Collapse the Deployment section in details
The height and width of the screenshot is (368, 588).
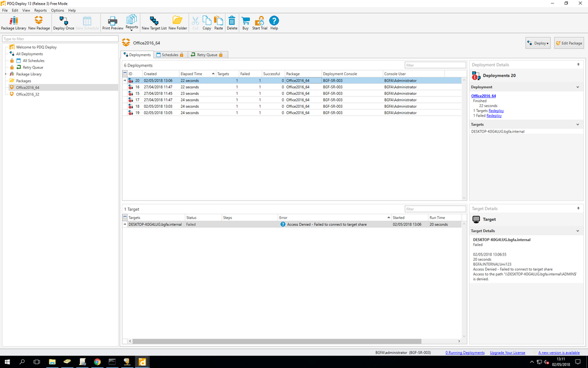point(577,87)
